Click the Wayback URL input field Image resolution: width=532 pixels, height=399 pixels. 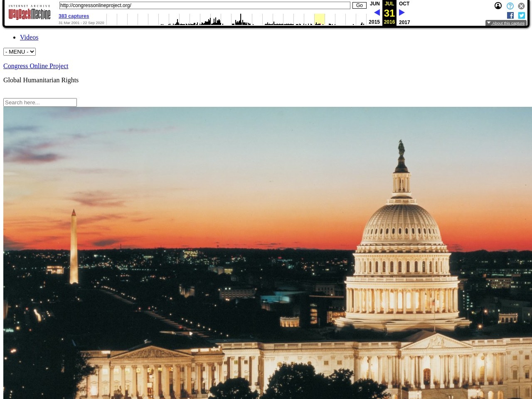(204, 5)
